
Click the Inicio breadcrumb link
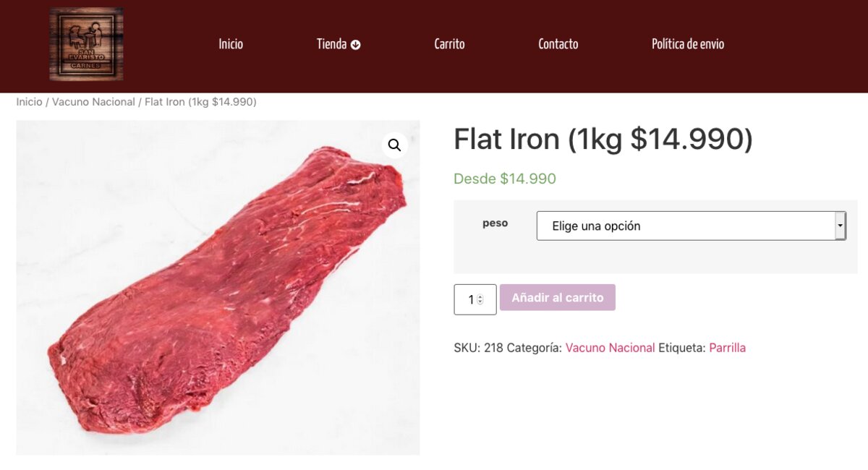coord(29,102)
